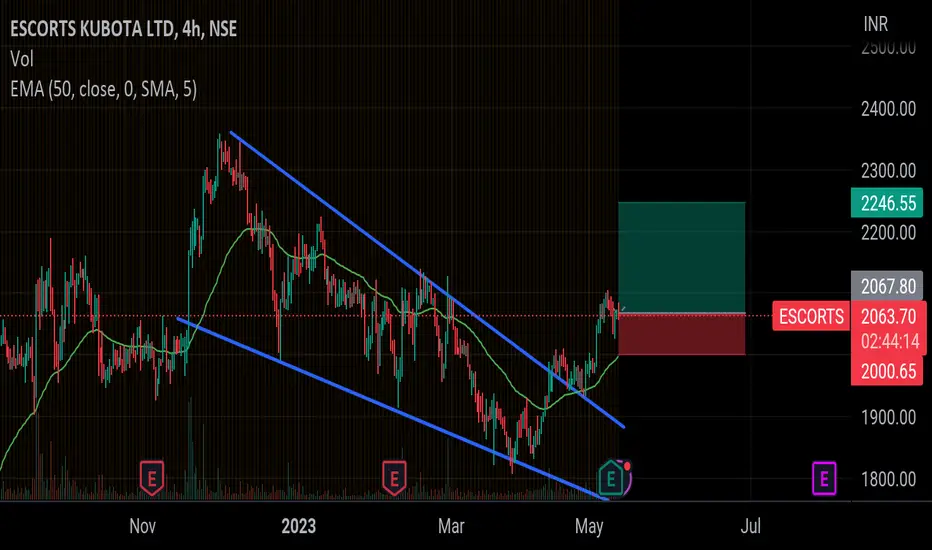Viewport: 932px width, 550px height.
Task: Click the 2300.00 price axis label
Action: tap(888, 171)
